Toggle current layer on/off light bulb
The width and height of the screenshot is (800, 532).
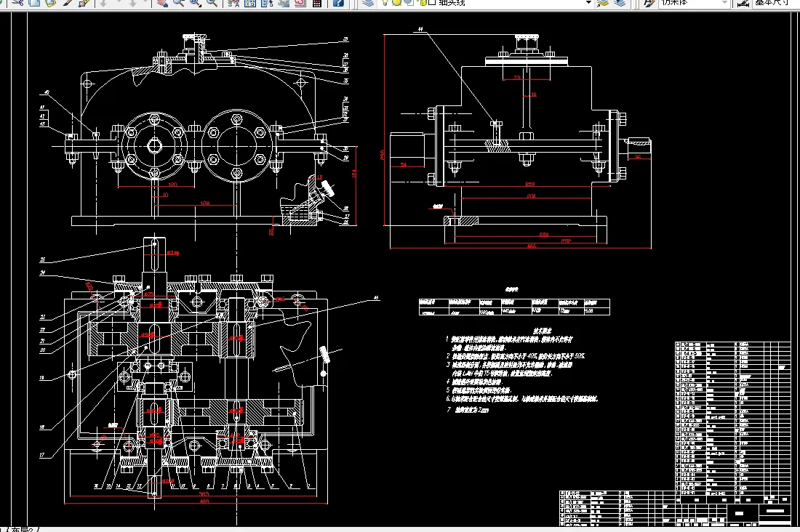click(x=385, y=3)
